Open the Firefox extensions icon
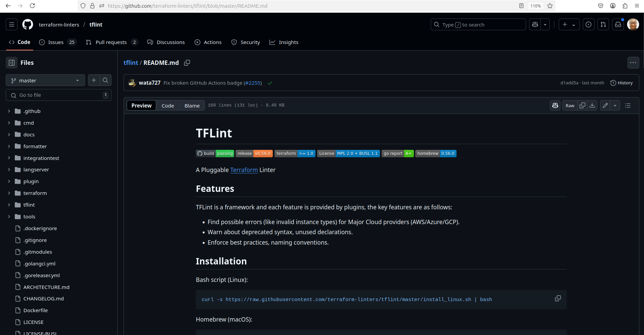 click(x=625, y=6)
